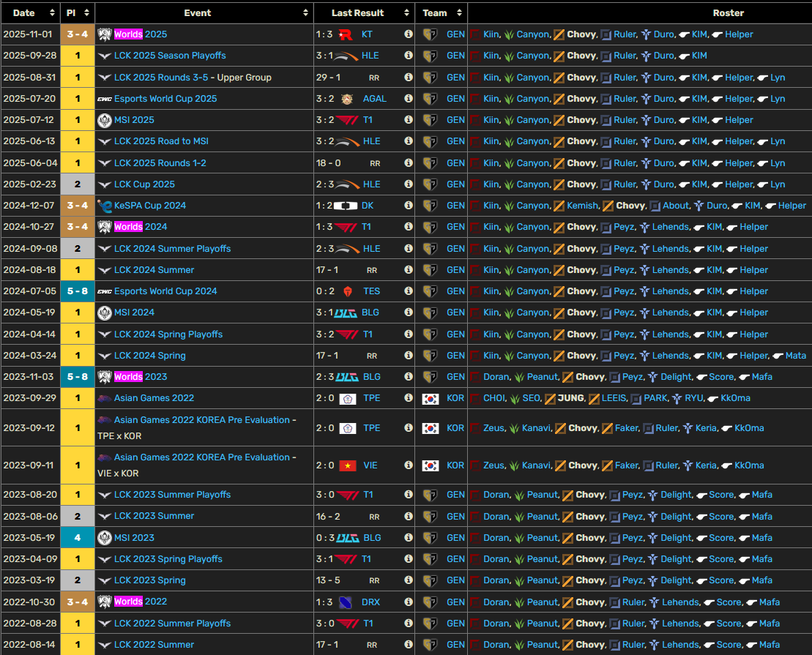Click DRX logo in Worlds 2022 row
This screenshot has height=655, width=812.
[x=346, y=602]
